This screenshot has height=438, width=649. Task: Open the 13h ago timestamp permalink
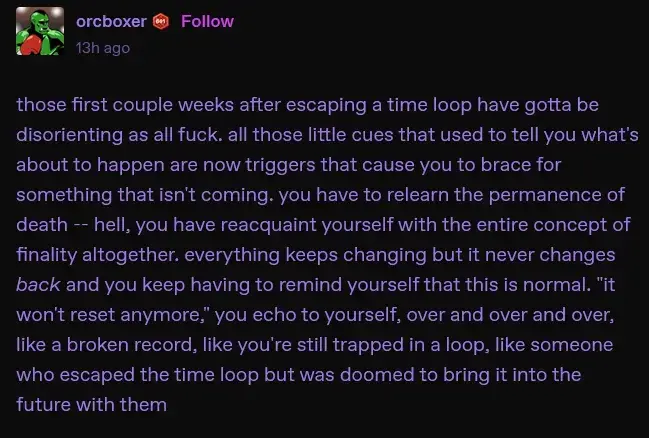pos(103,47)
